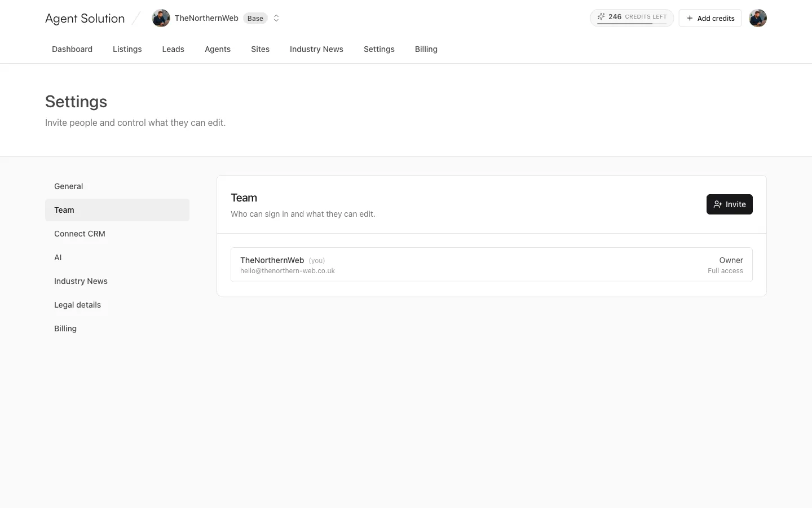Click the Agent Solution logo text
Screen dimensions: 812x508
pyautogui.click(x=85, y=18)
